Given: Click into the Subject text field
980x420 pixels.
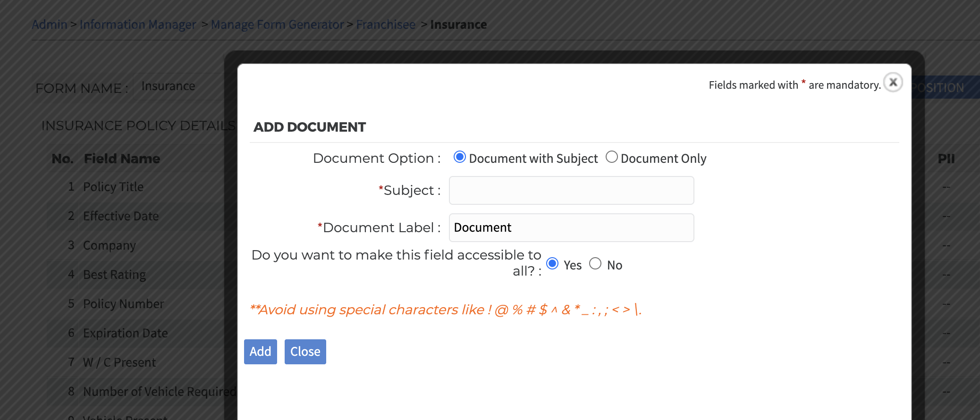Looking at the screenshot, I should coord(571,191).
